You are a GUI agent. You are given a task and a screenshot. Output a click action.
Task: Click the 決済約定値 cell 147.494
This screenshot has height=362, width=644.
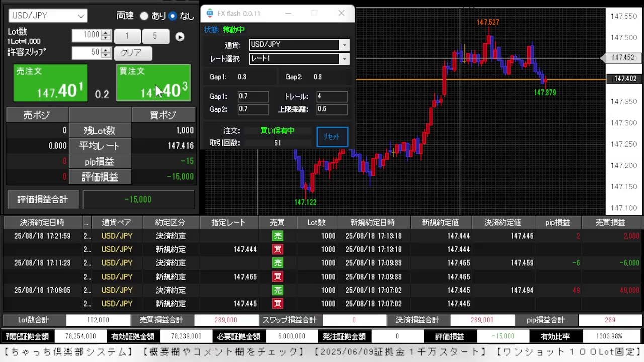[x=522, y=290]
